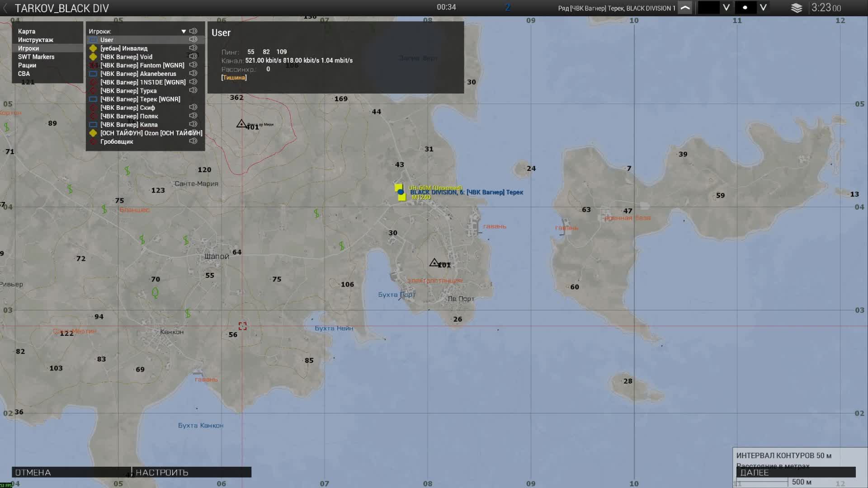Image resolution: width=868 pixels, height=488 pixels.
Task: Select the dot marker shape box
Action: 745,8
